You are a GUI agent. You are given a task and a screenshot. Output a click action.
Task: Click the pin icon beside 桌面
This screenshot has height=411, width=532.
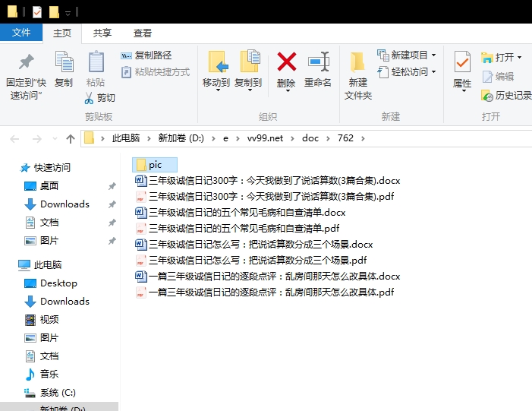tap(112, 186)
